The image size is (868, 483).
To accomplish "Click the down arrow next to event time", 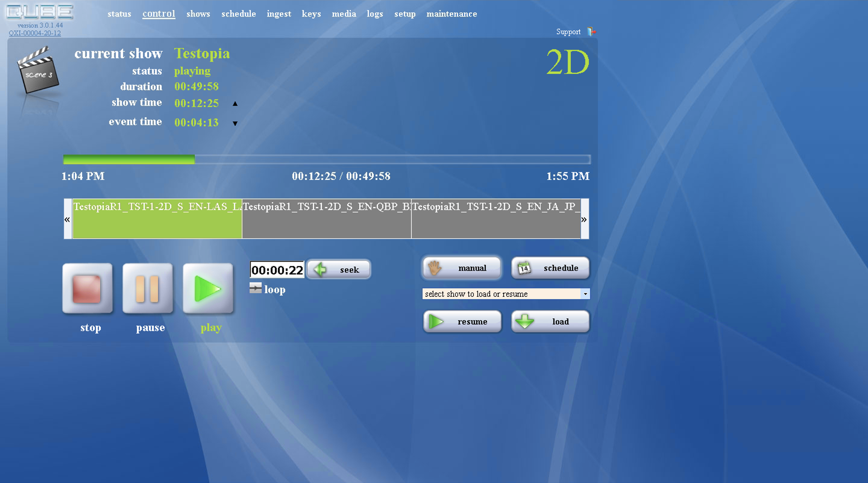I will (x=235, y=123).
